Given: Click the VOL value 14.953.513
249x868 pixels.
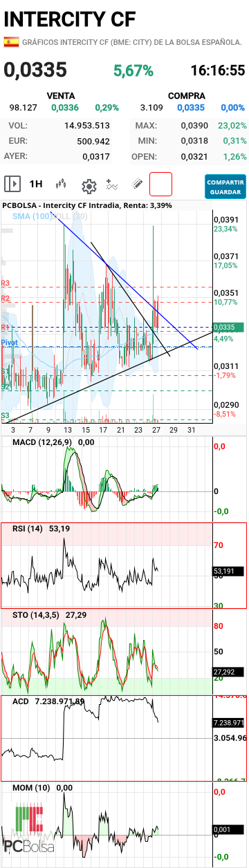Looking at the screenshot, I should (87, 126).
